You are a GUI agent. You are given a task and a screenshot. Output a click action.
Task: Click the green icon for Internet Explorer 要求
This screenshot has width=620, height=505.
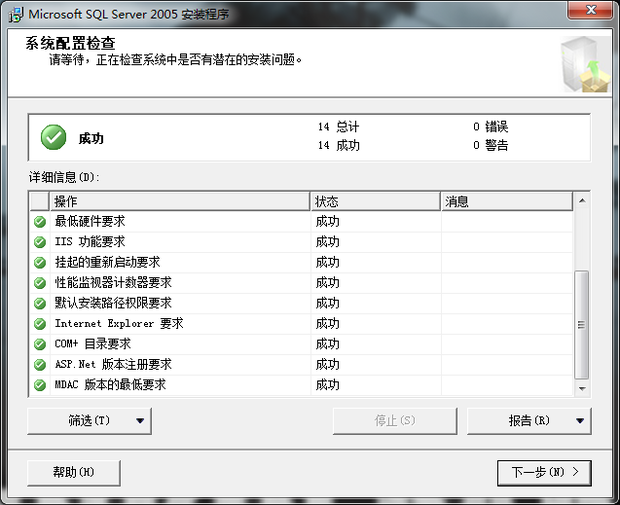pos(40,324)
